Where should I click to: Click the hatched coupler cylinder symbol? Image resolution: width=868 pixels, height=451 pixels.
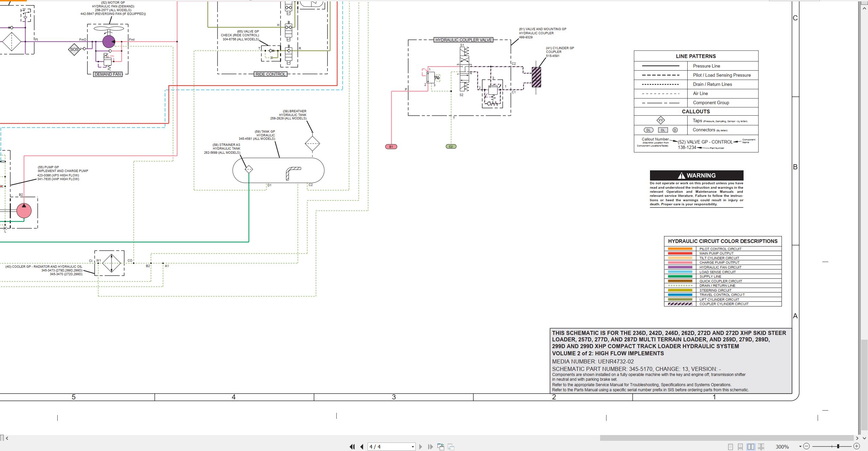pos(536,77)
